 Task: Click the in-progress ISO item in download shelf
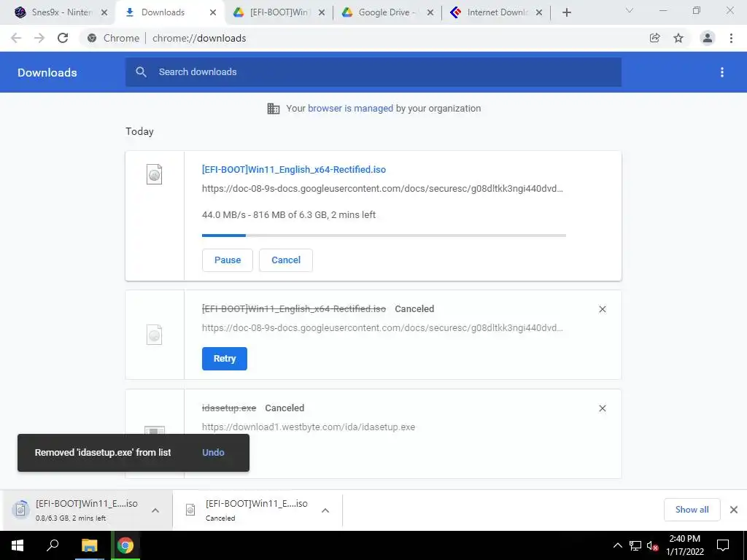(x=76, y=510)
